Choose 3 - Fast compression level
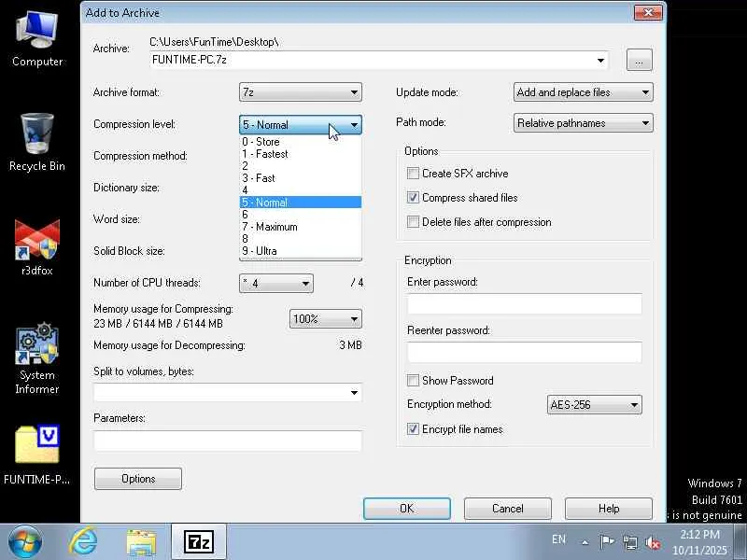The width and height of the screenshot is (747, 560). coord(300,178)
